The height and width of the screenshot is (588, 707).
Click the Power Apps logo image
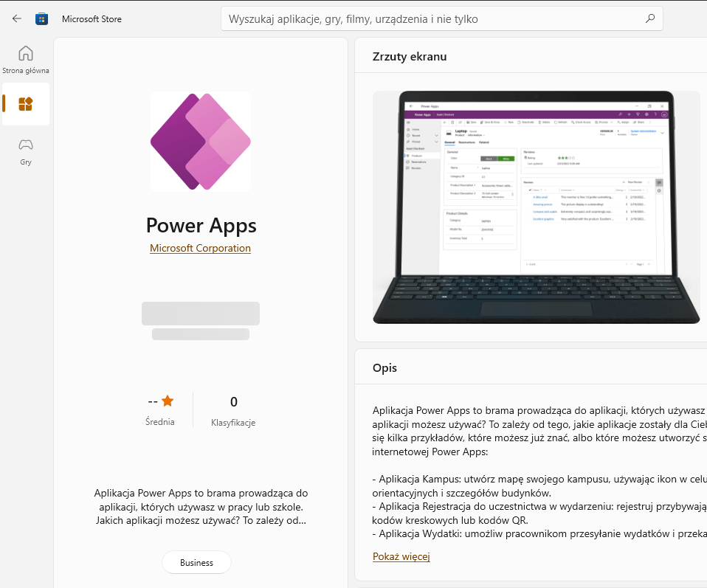click(x=201, y=142)
